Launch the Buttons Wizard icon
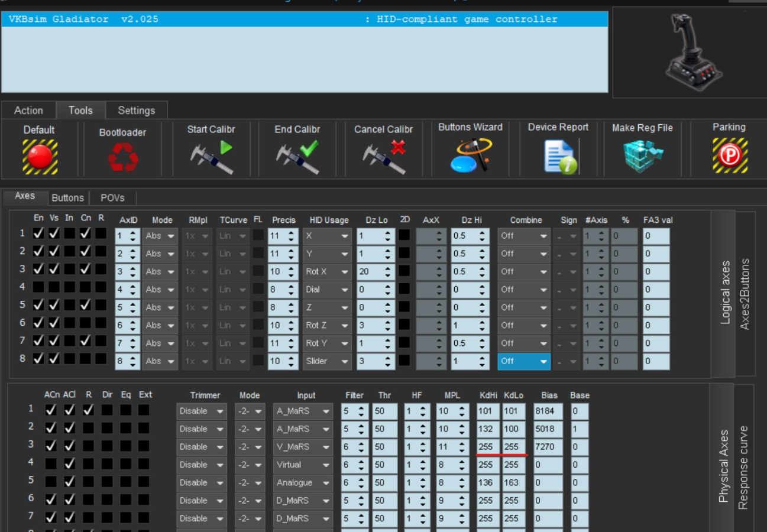The height and width of the screenshot is (532, 767). pos(471,155)
